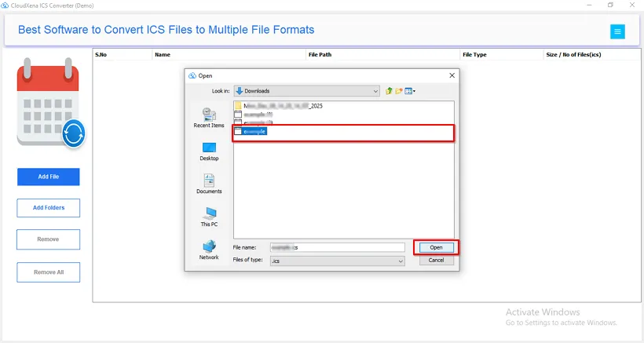The image size is (644, 343).
Task: Click the calendar converter logo image
Action: 50,103
